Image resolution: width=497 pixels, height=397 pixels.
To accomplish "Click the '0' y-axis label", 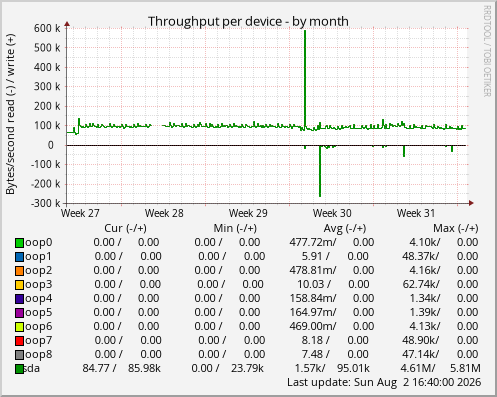I will pos(51,145).
